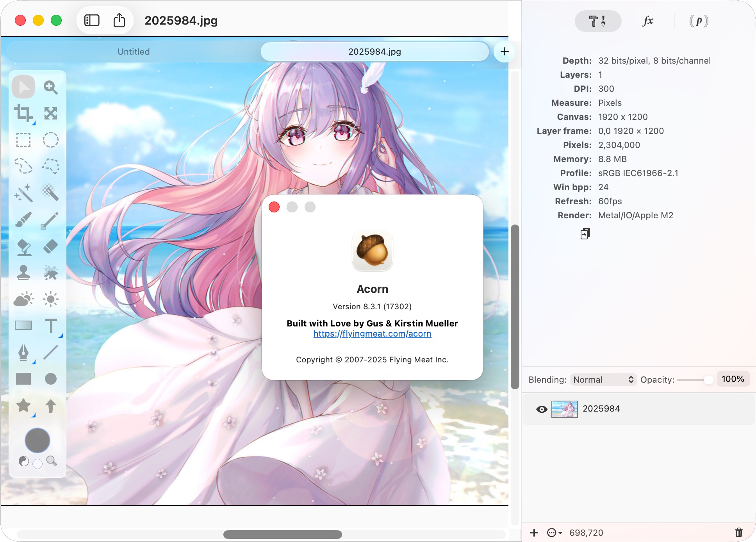Open the Share menu in title bar
756x542 pixels.
click(119, 20)
